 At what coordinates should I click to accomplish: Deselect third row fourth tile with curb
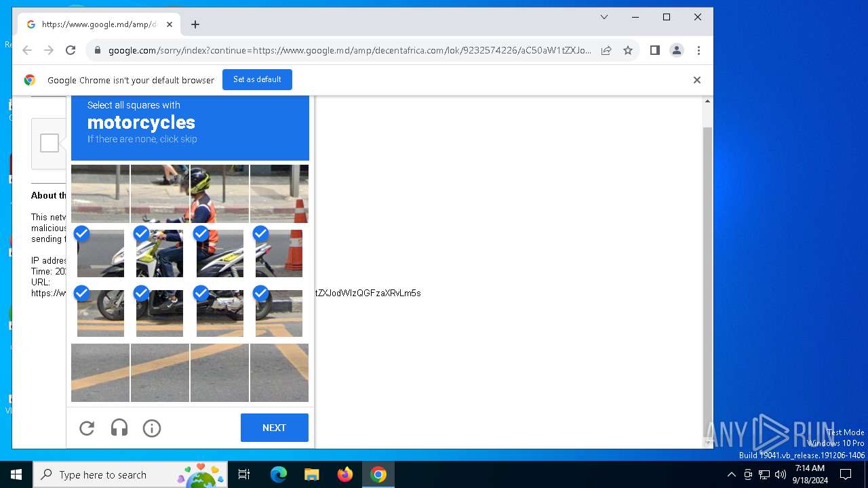tap(279, 313)
